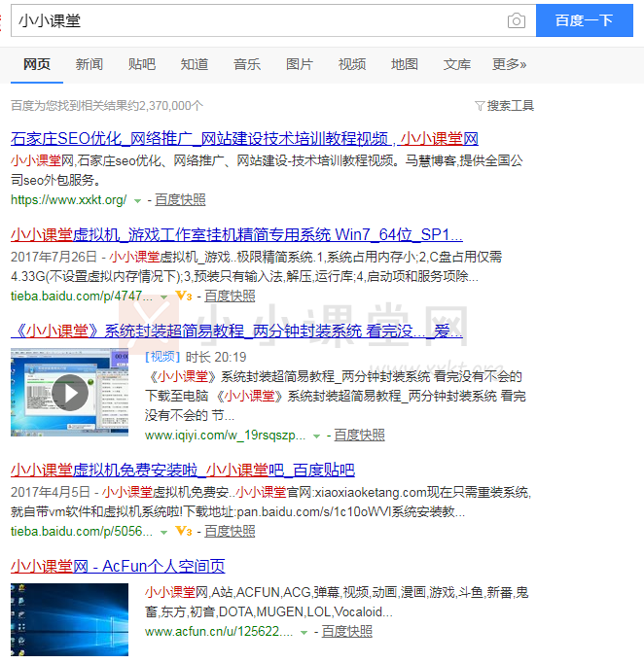Open the 音乐 tab
The width and height of the screenshot is (644, 663).
click(247, 64)
